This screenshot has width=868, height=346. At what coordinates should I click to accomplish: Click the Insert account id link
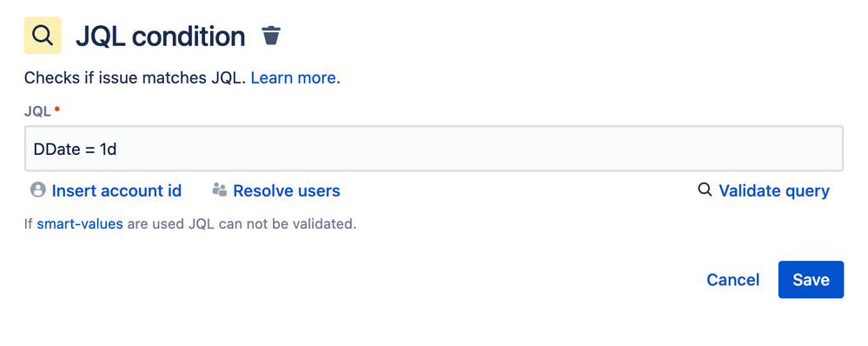point(116,191)
